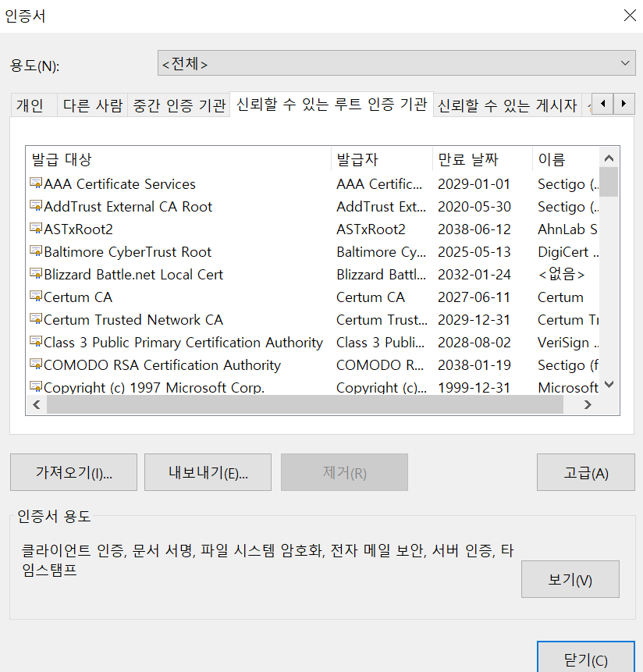Click the expiry date 2020-05-30 cell
Viewport: 643px width, 672px height.
(x=474, y=207)
